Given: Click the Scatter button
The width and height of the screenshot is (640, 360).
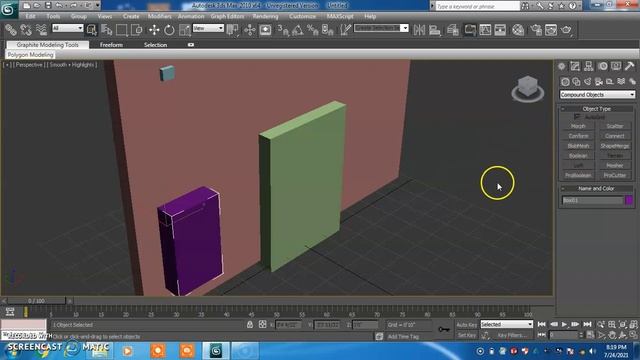Looking at the screenshot, I should 615,126.
